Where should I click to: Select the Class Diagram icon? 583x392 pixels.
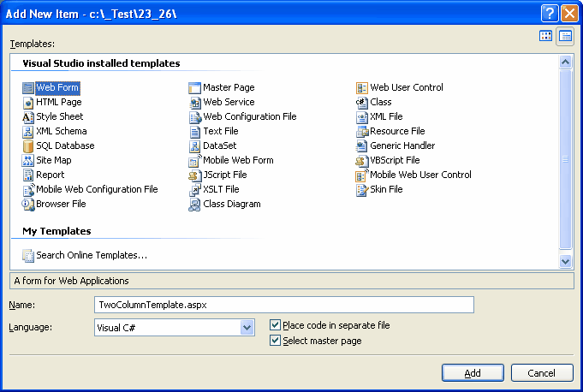click(194, 204)
